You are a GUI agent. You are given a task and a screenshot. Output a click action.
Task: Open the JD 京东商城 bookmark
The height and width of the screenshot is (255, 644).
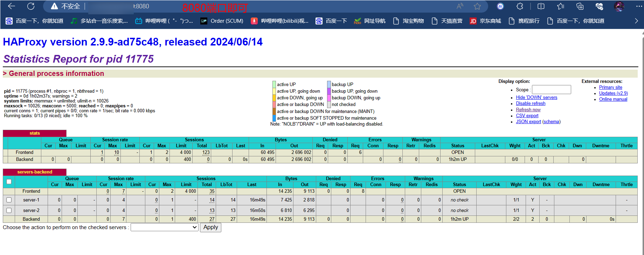pos(485,21)
